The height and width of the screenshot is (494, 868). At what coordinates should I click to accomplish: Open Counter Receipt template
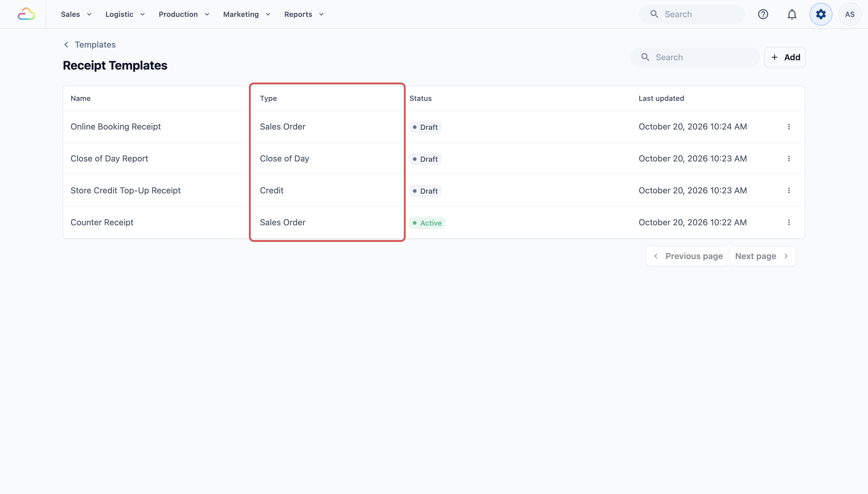(102, 222)
